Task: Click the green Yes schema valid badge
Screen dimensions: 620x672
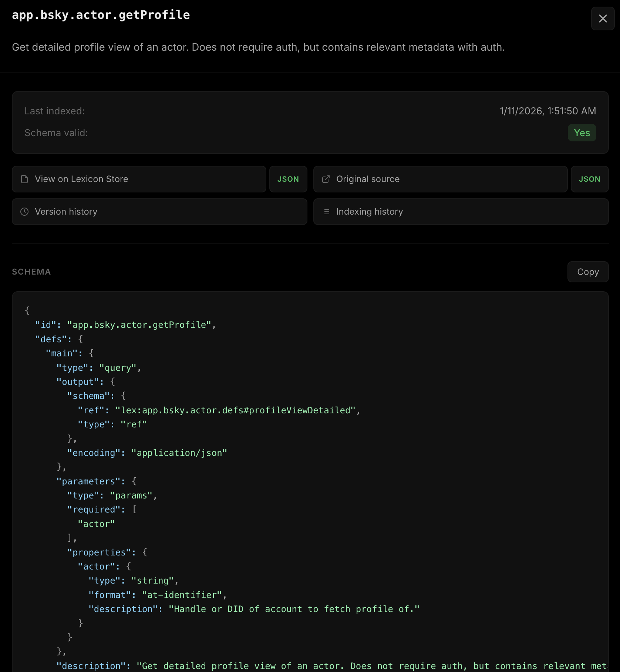Action: click(582, 133)
